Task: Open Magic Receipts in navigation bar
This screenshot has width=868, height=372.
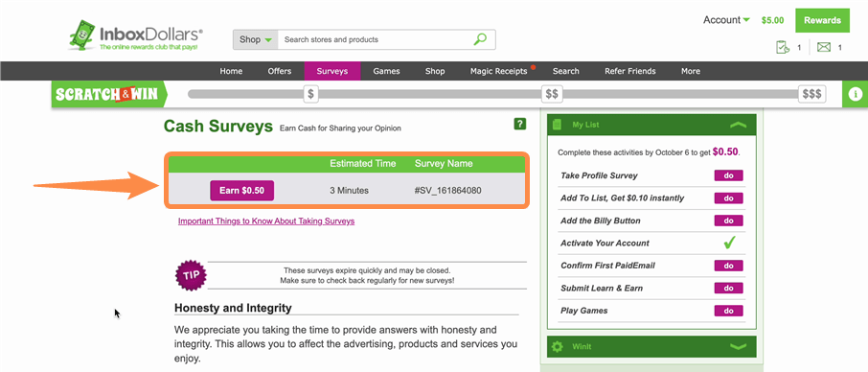Action: pyautogui.click(x=499, y=71)
